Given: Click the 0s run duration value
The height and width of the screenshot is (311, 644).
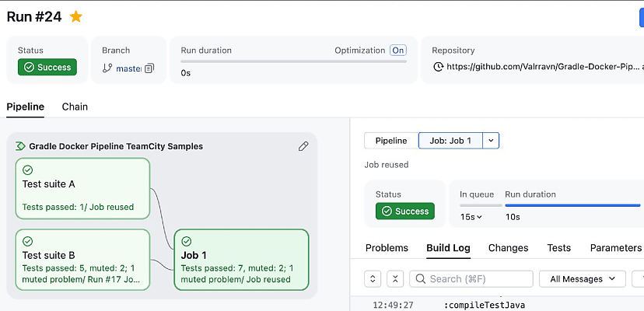Looking at the screenshot, I should coord(186,73).
